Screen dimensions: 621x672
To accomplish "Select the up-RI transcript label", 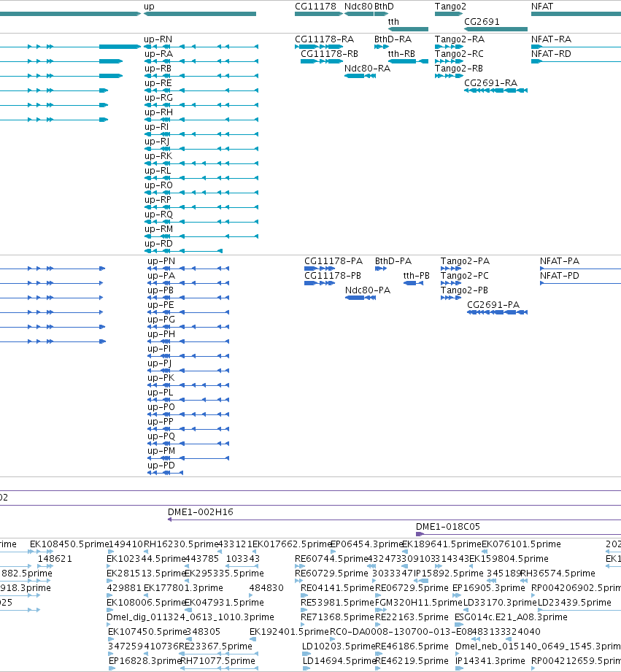I will [156, 127].
